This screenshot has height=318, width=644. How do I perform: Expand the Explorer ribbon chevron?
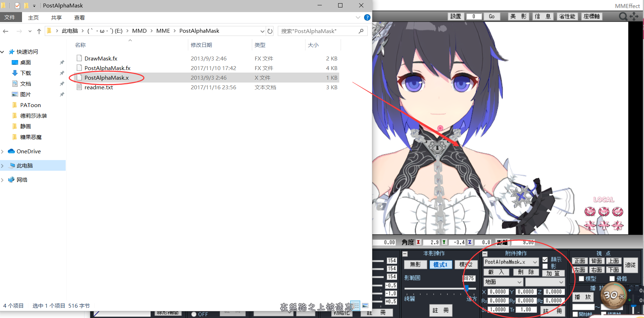coord(358,17)
